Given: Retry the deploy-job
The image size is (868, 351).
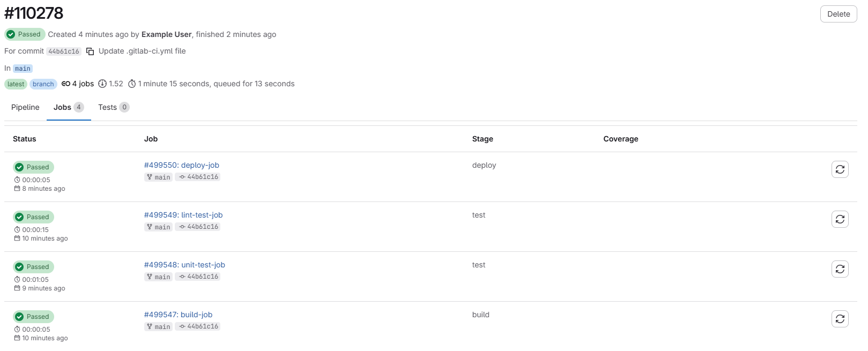Looking at the screenshot, I should [x=840, y=169].
